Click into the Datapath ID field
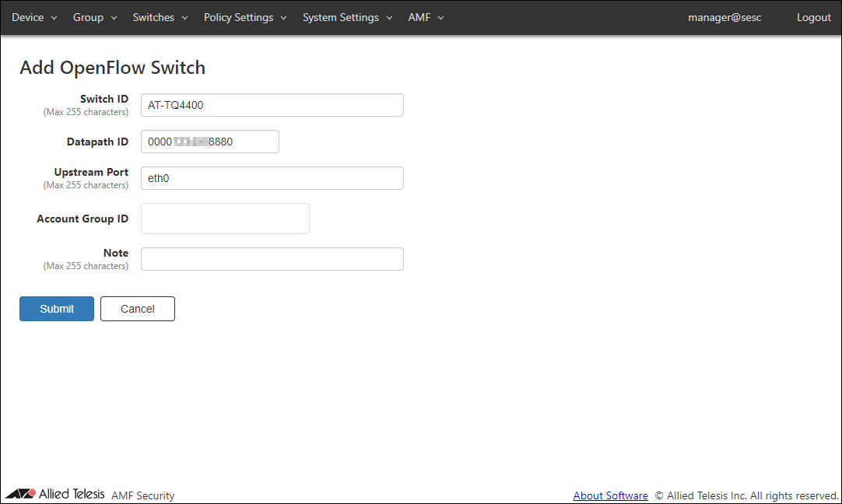Image resolution: width=842 pixels, height=504 pixels. click(209, 142)
